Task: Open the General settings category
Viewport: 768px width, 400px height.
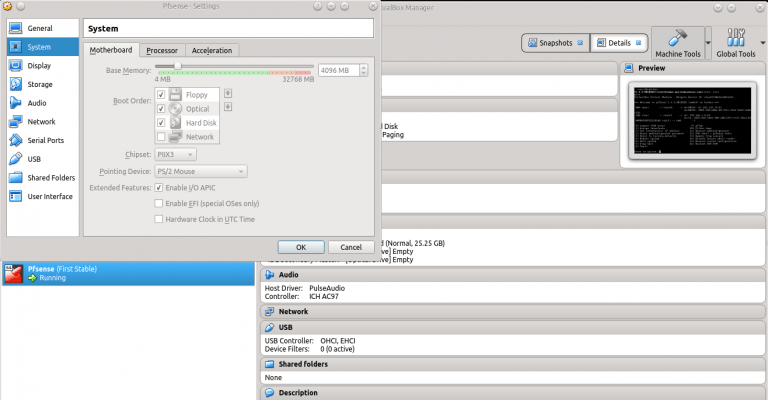Action: pos(43,28)
